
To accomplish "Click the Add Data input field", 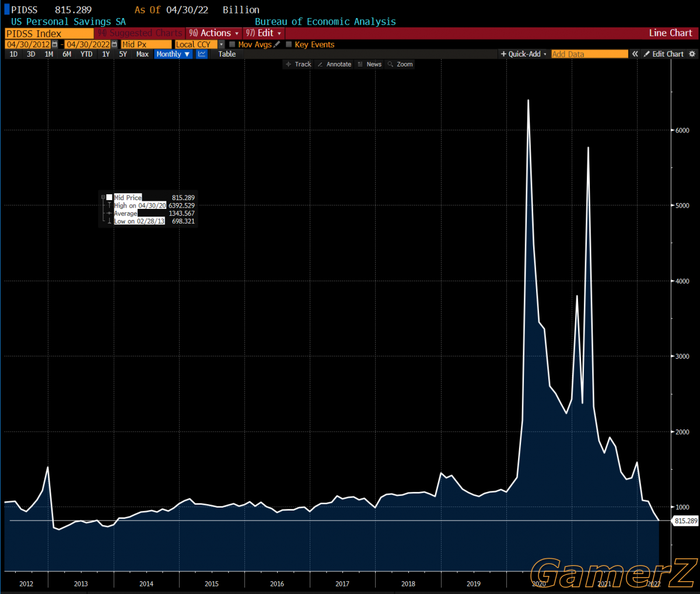I will click(x=590, y=54).
